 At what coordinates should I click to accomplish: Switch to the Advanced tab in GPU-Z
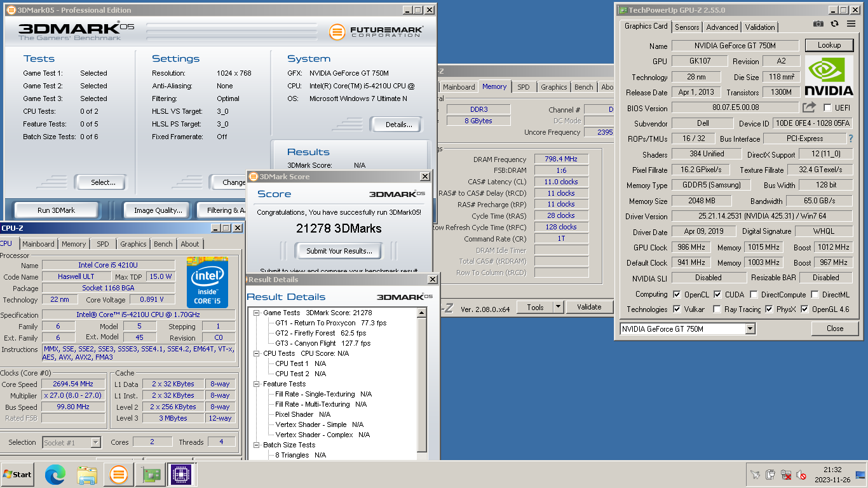(x=722, y=27)
